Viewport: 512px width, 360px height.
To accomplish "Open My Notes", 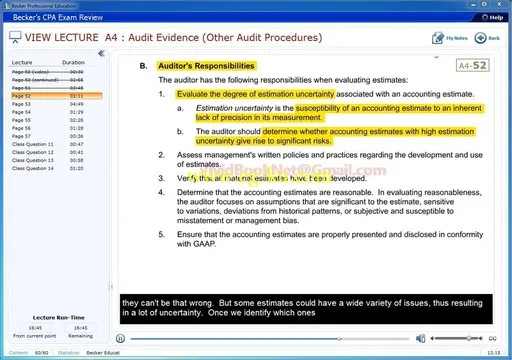I will click(450, 38).
